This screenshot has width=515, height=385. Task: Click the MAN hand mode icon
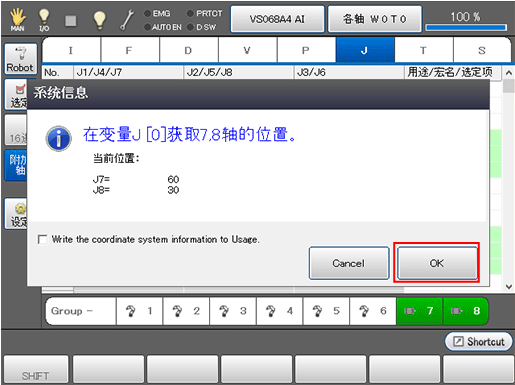tap(17, 20)
